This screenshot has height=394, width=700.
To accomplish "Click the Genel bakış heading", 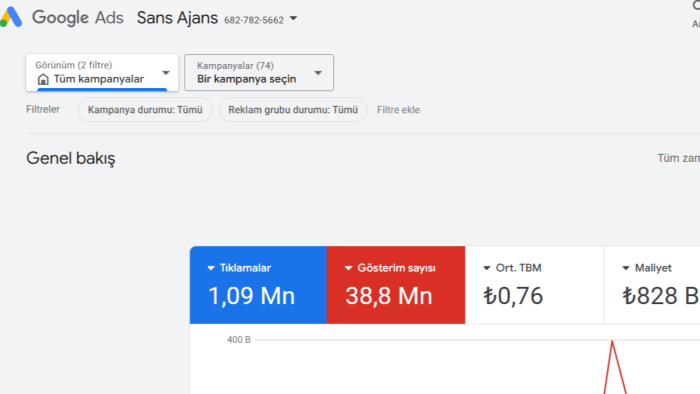I will click(x=71, y=158).
